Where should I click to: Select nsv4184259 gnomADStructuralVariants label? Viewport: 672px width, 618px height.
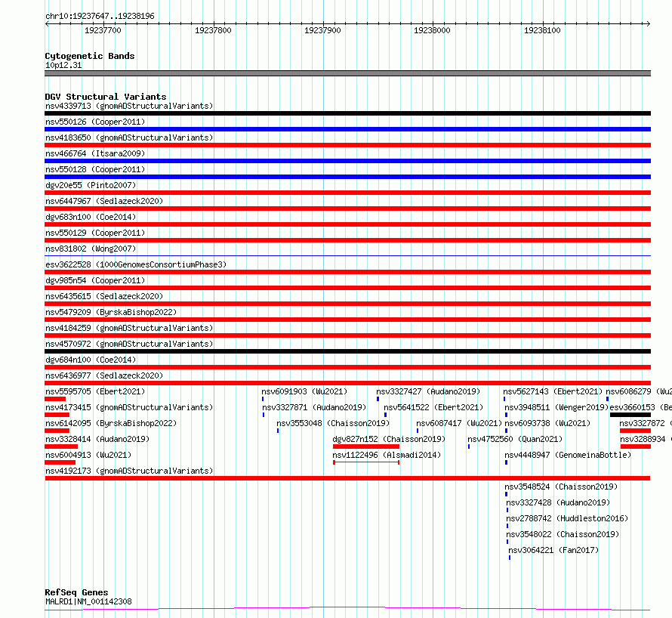click(x=129, y=328)
